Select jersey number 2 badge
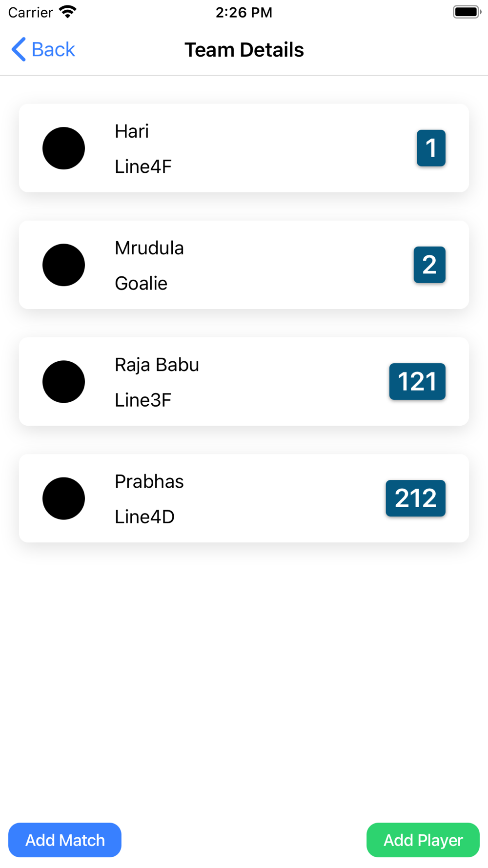488x868 pixels. coord(429,265)
